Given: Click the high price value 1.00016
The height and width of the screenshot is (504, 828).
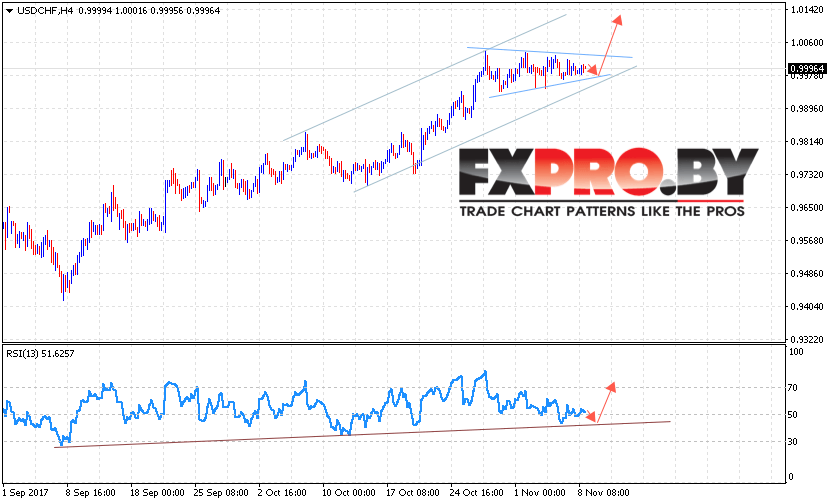Looking at the screenshot, I should click(x=131, y=11).
